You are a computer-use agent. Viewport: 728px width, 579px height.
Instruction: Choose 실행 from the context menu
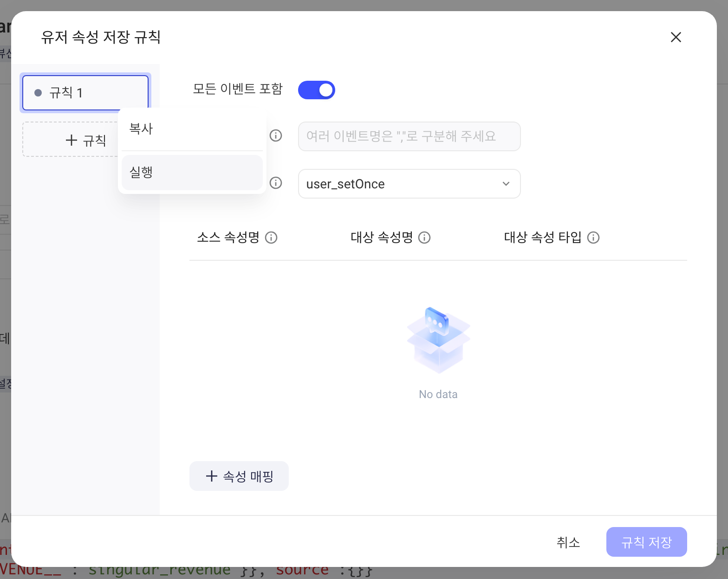point(192,173)
